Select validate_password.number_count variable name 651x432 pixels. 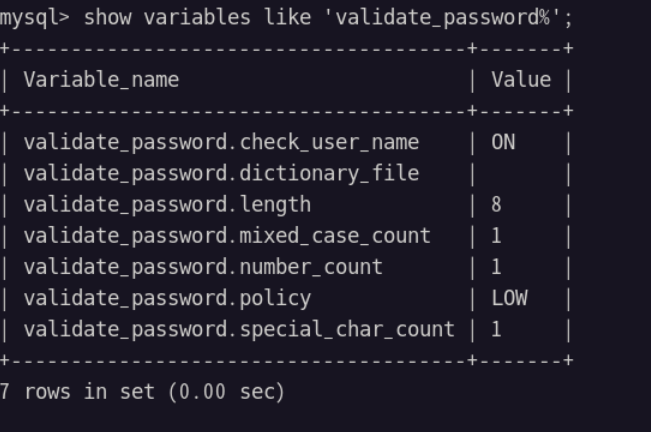(x=203, y=267)
